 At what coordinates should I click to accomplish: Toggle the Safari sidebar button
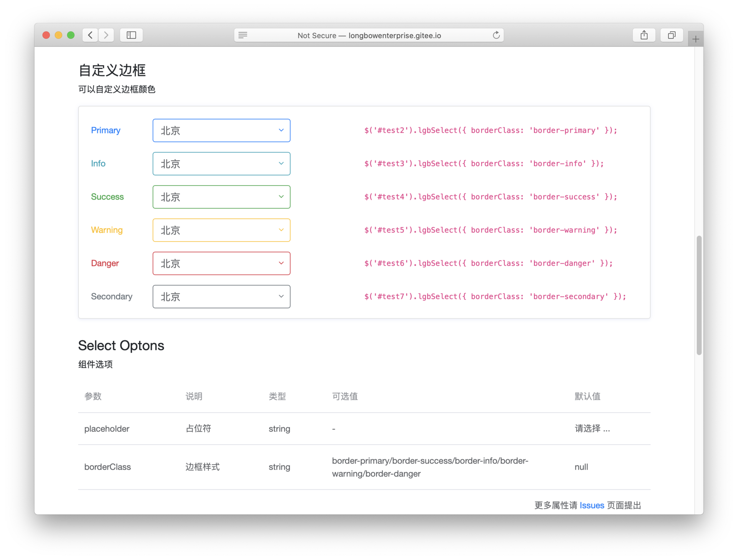pyautogui.click(x=131, y=35)
